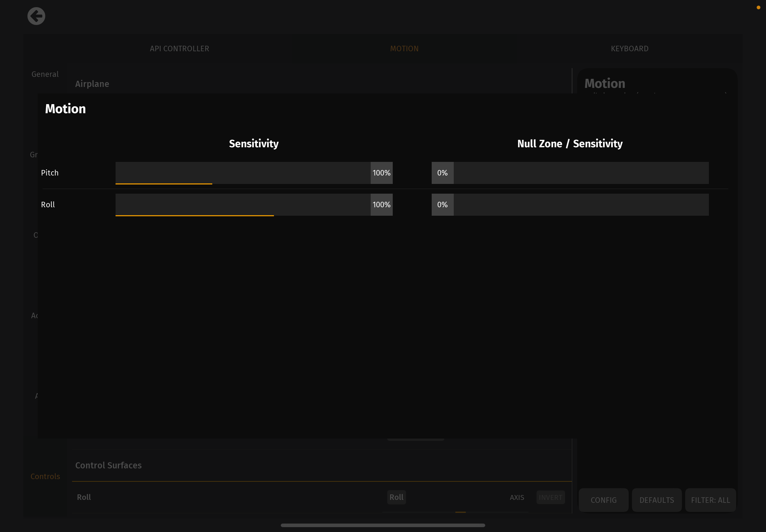Set the Roll null zone slider

point(581,204)
